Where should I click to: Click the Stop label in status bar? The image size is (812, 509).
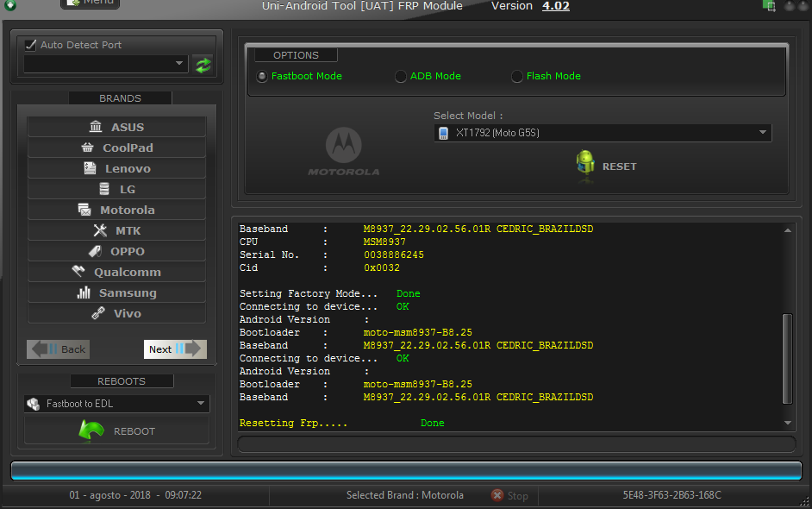point(517,496)
